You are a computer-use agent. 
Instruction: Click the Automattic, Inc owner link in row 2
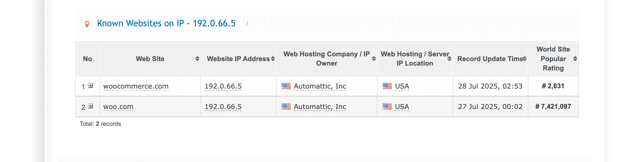tap(319, 107)
